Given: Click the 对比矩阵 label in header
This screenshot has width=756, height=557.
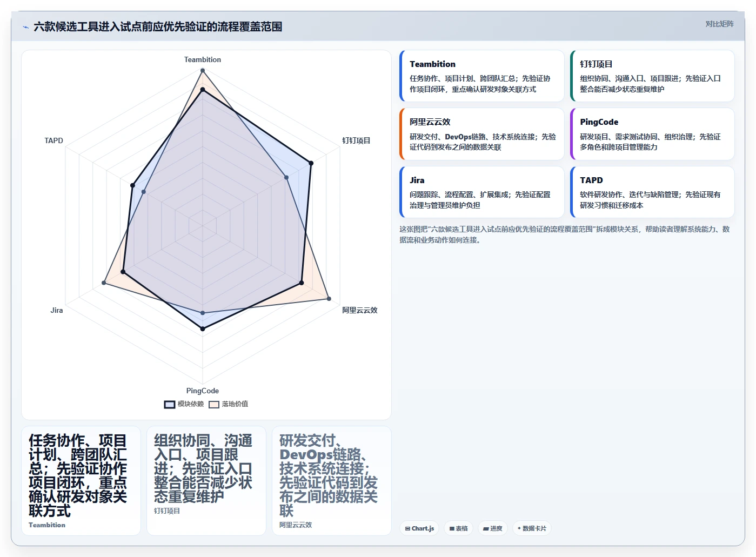Looking at the screenshot, I should 719,24.
